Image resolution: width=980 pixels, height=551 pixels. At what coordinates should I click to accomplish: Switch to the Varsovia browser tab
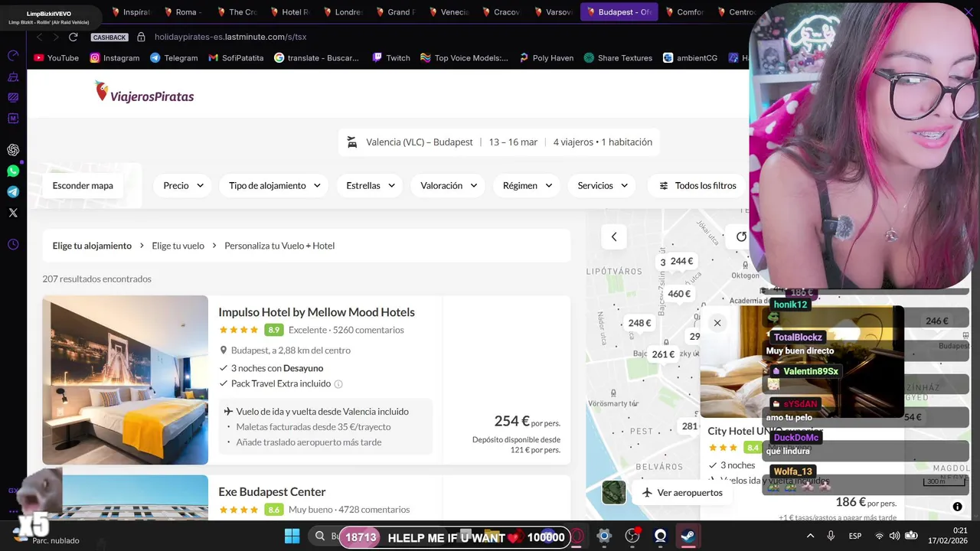[x=553, y=12]
